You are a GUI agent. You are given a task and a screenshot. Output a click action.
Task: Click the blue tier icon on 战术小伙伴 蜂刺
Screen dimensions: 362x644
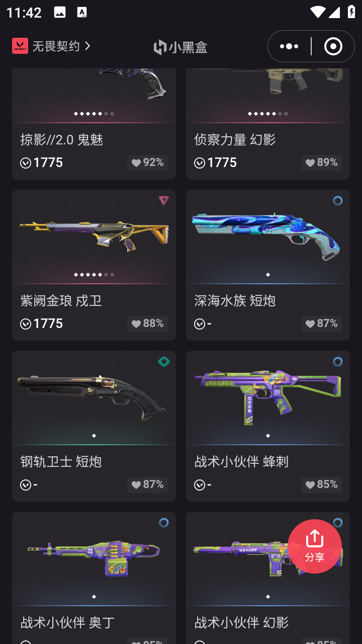point(337,362)
